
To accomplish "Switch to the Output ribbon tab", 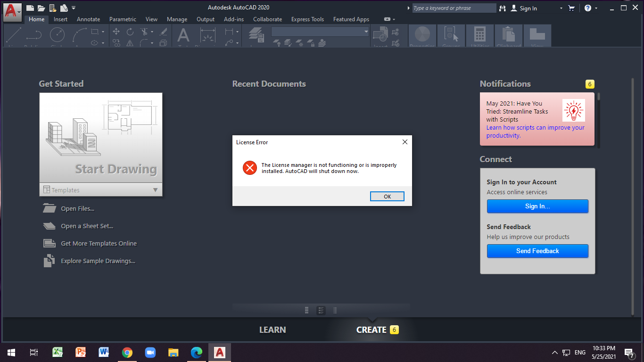I will coord(206,19).
